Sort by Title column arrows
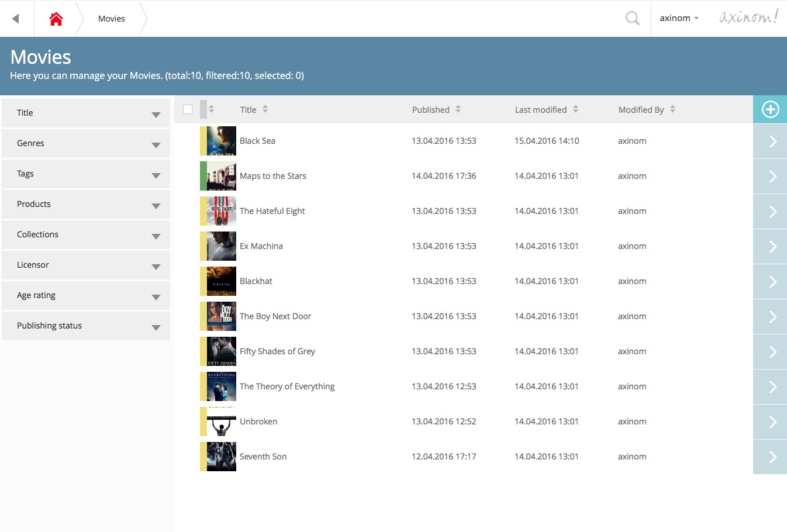The image size is (787, 532). point(265,109)
